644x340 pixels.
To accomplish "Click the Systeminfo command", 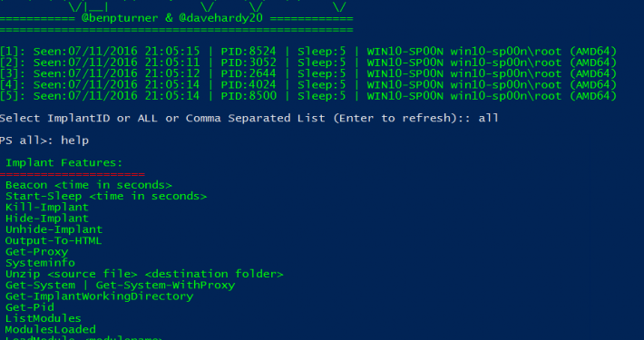I will coord(40,263).
